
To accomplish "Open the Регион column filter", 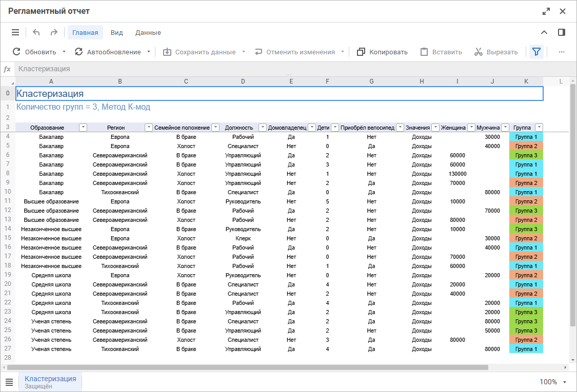I will [x=149, y=128].
